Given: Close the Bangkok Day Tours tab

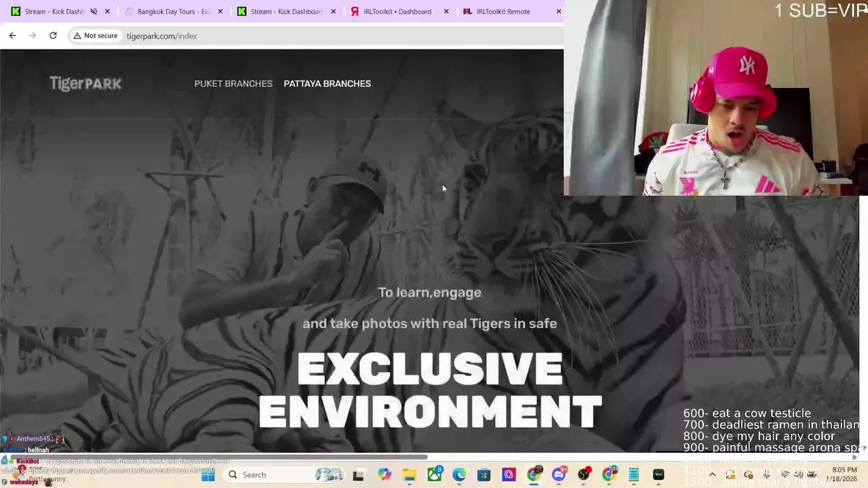Looking at the screenshot, I should 220,12.
